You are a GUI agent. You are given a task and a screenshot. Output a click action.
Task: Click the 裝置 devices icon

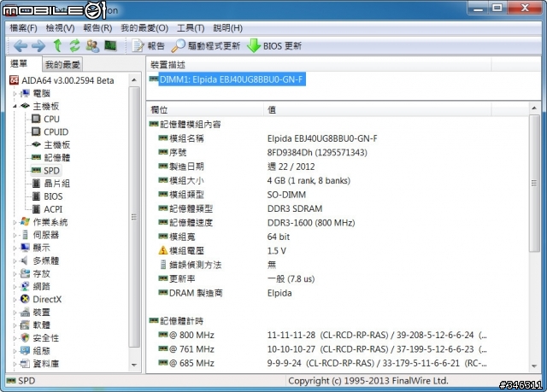[25, 312]
